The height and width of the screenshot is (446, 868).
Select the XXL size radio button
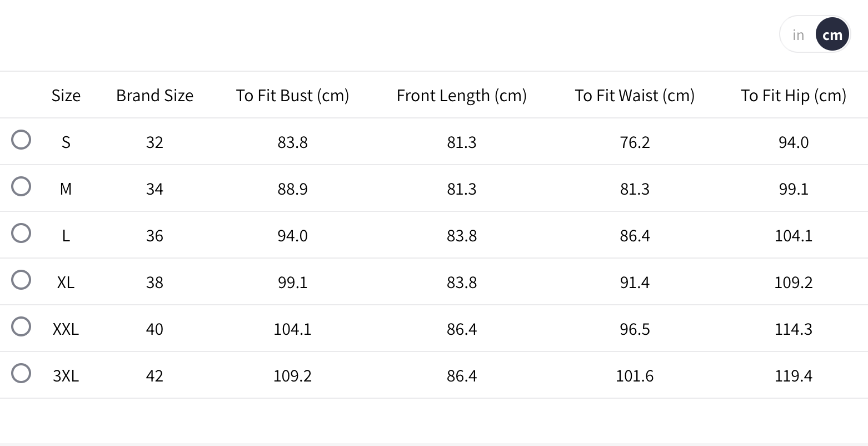21,326
